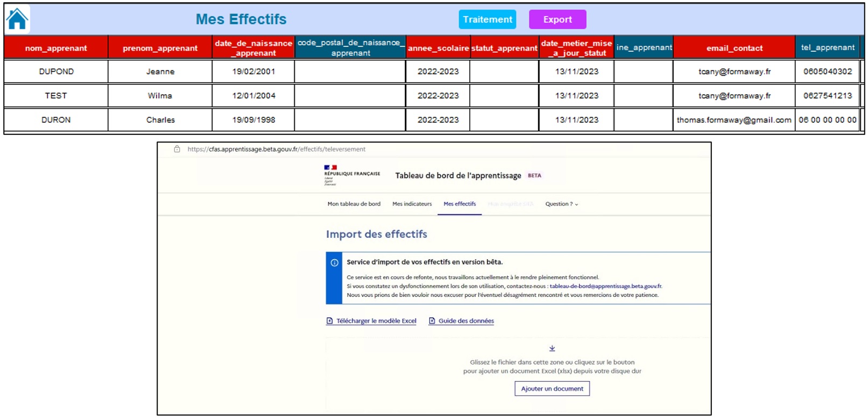
Task: Click 13/11/2023 in the TEST row
Action: (576, 96)
